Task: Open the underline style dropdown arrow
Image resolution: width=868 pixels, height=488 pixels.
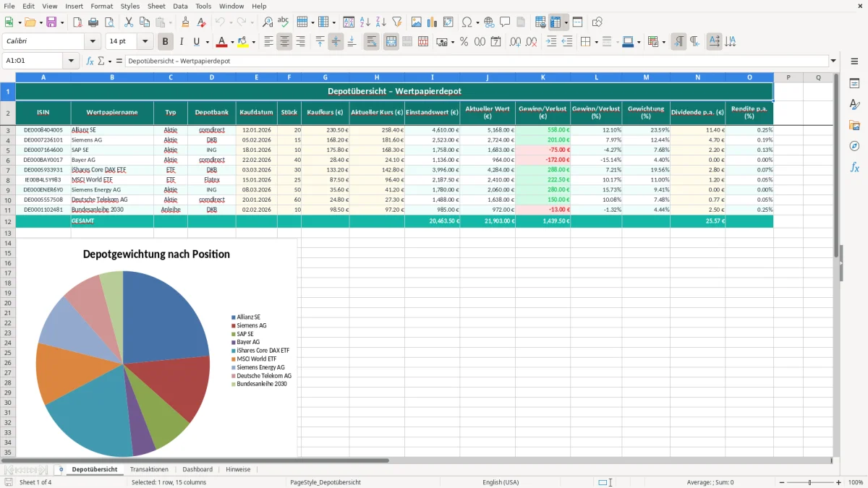Action: click(207, 42)
